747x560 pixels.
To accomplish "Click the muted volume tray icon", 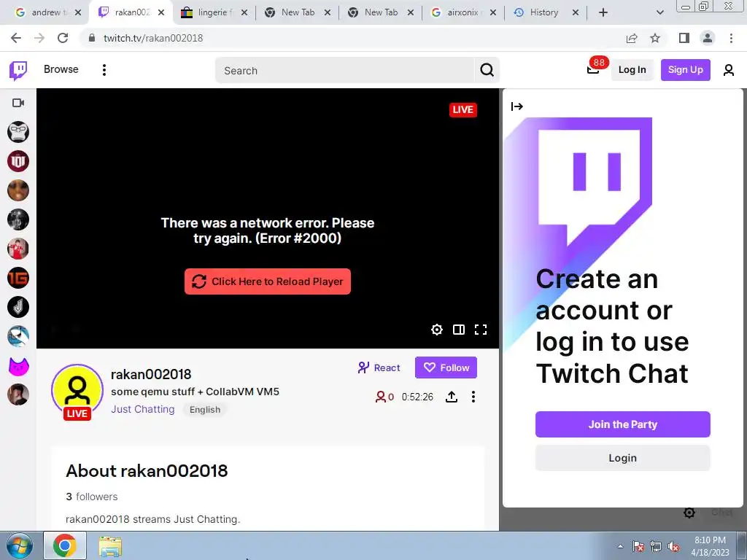I will (673, 546).
